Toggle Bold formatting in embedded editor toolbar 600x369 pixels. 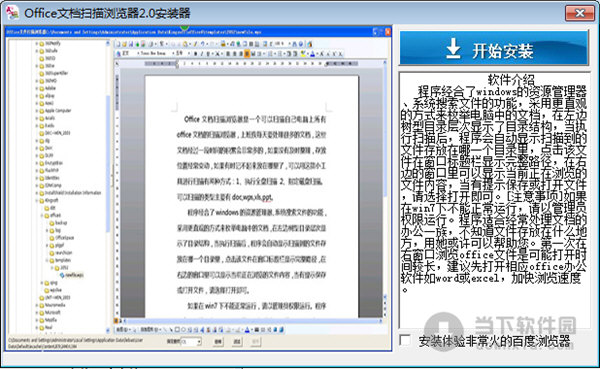195,53
